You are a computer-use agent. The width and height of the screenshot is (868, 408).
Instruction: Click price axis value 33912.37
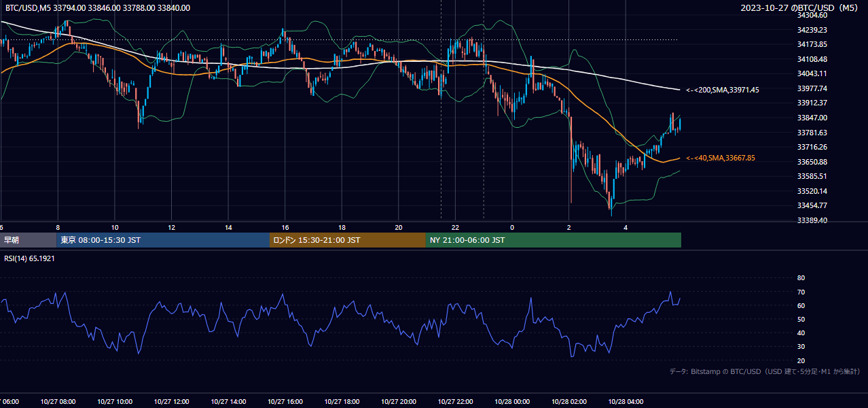[813, 103]
